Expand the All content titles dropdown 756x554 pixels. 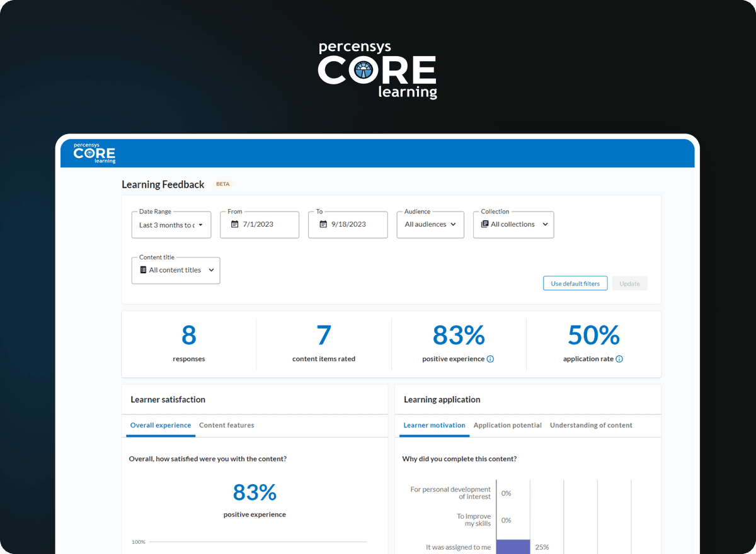pos(175,269)
